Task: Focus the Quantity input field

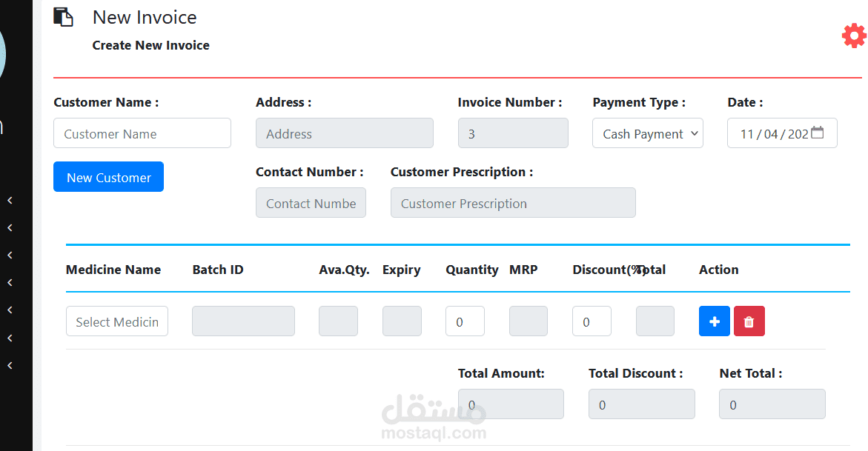Action: [x=465, y=321]
